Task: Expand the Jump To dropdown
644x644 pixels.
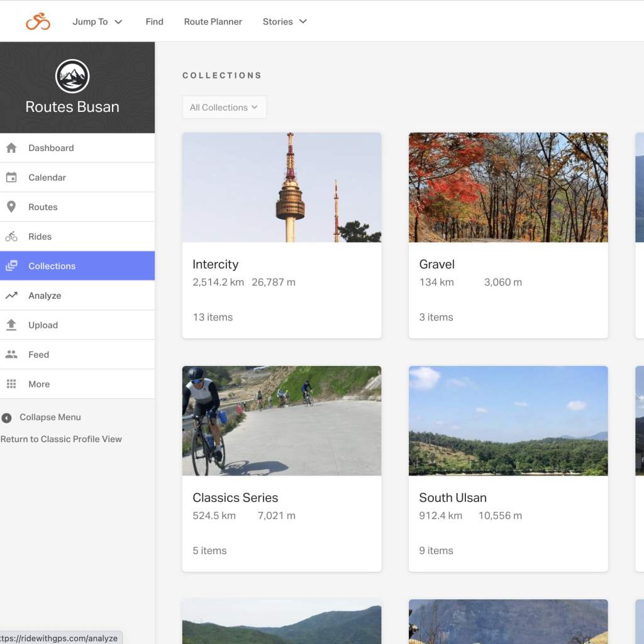Action: pyautogui.click(x=97, y=21)
